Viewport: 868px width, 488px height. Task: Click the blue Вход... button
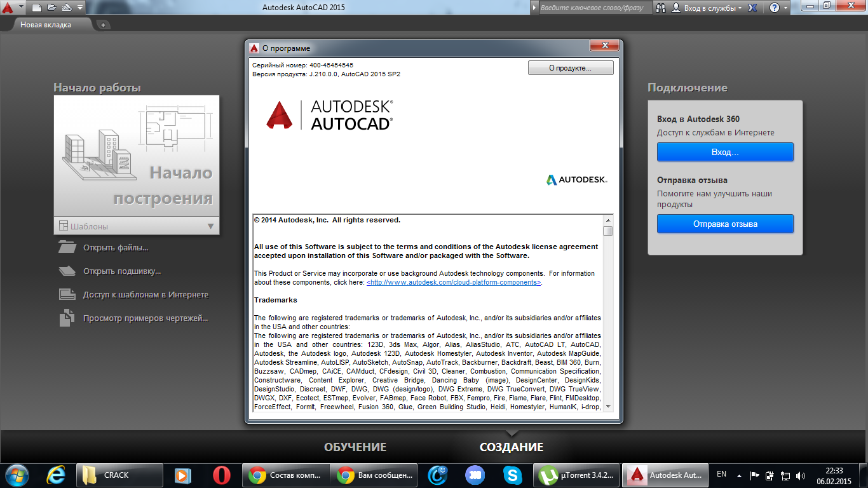[x=725, y=152]
